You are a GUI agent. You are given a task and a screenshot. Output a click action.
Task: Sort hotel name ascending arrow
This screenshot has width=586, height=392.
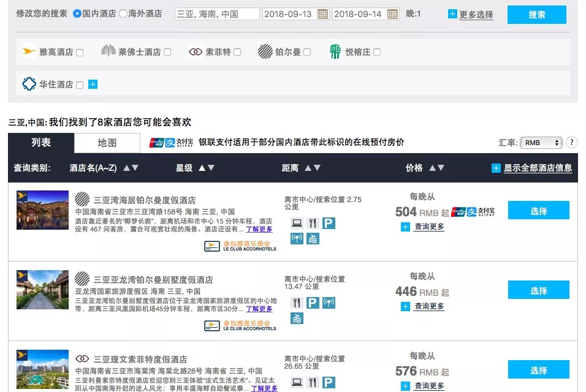(x=127, y=168)
